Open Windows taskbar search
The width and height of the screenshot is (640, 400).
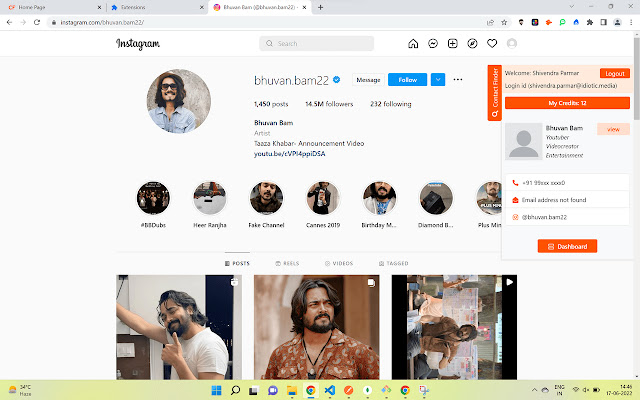tap(235, 390)
